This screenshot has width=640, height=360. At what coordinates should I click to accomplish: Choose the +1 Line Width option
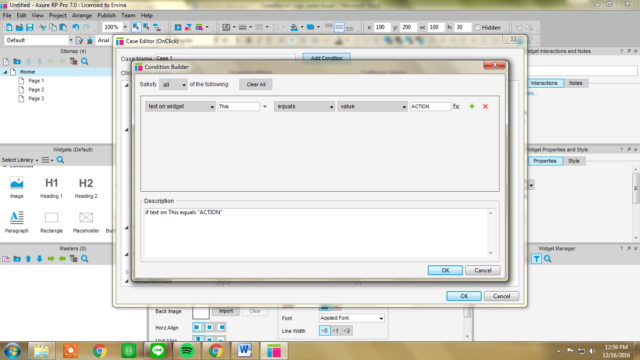click(x=335, y=331)
